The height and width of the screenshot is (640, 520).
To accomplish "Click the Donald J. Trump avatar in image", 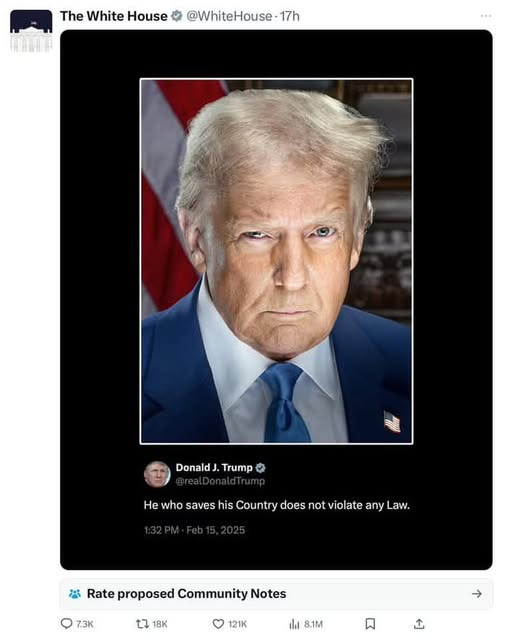I will (x=157, y=474).
